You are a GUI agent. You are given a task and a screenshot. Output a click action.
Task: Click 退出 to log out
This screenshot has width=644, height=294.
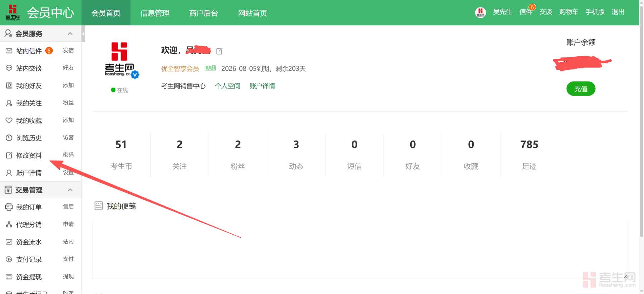(x=618, y=12)
